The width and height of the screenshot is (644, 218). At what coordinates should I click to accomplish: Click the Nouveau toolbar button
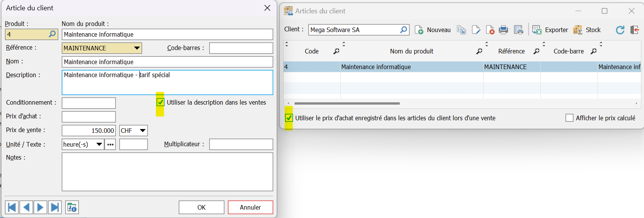433,30
